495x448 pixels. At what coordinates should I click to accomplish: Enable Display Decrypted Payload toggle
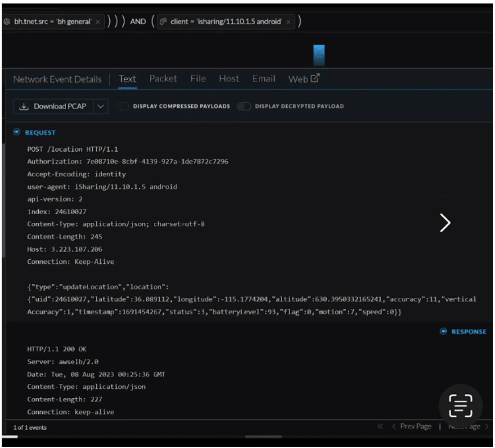(x=244, y=106)
